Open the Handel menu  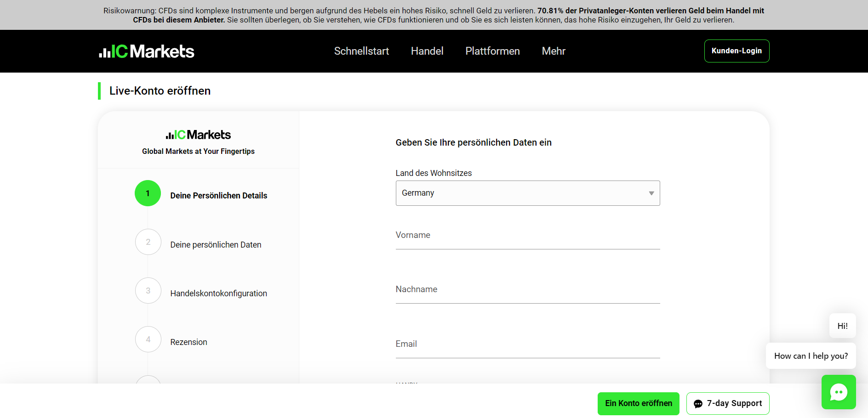(x=427, y=51)
